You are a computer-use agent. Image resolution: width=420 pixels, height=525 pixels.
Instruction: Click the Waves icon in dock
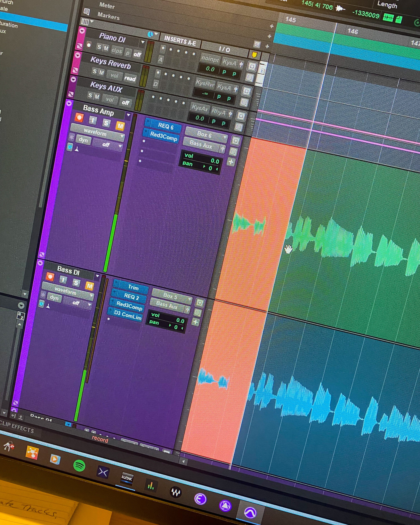point(175,492)
